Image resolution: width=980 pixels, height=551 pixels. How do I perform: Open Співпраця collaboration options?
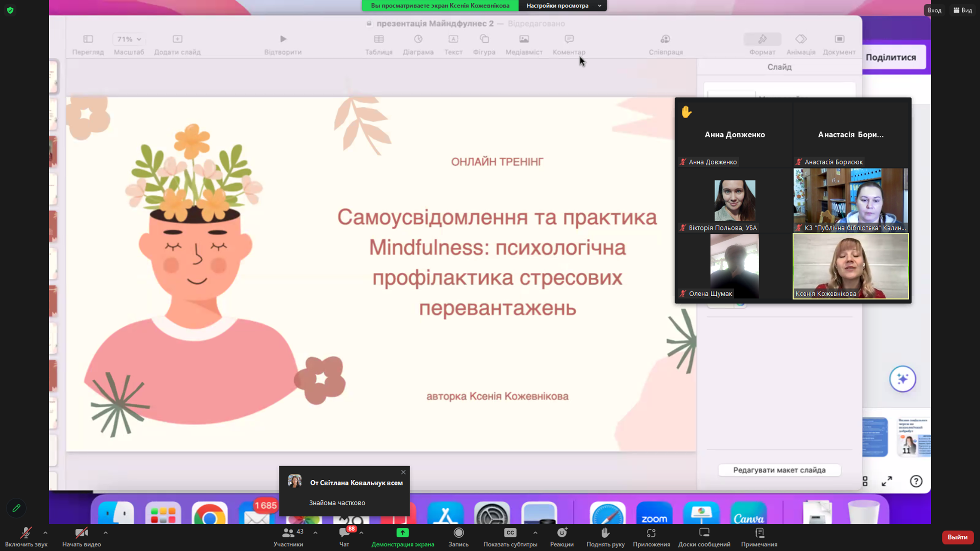point(665,45)
